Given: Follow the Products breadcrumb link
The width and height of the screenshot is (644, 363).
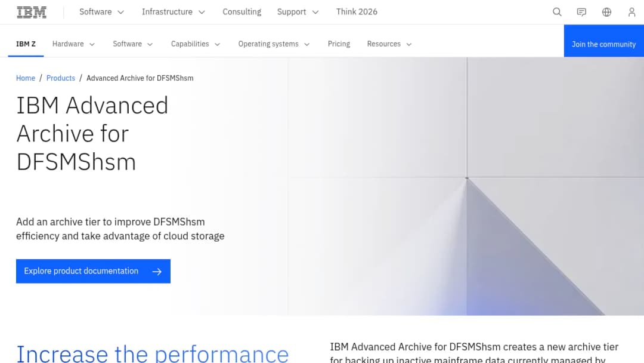Looking at the screenshot, I should pyautogui.click(x=61, y=78).
